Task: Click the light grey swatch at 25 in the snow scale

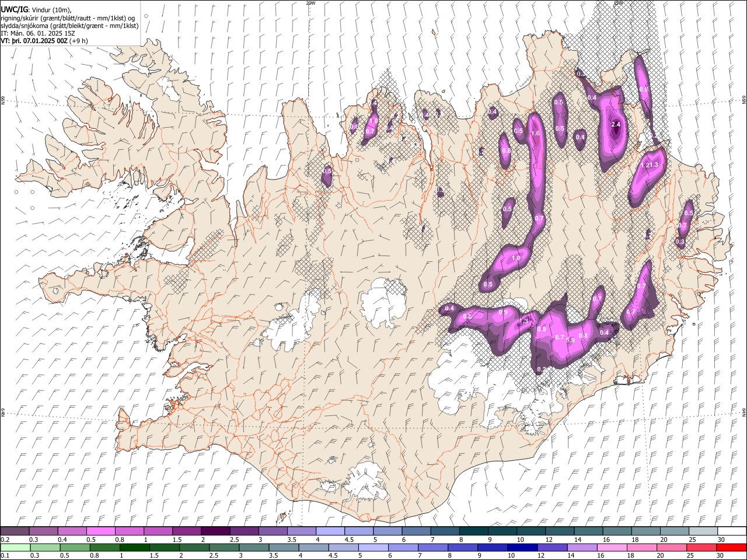Action: [x=703, y=531]
